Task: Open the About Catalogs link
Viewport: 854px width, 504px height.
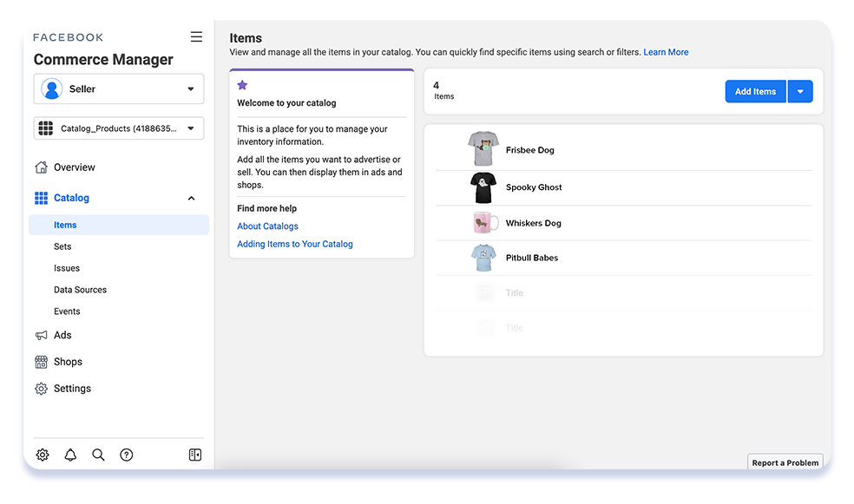Action: 267,226
